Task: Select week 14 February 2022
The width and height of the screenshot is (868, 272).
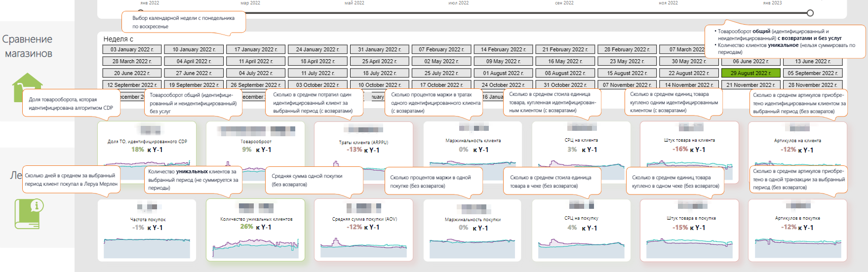Action: [x=503, y=49]
